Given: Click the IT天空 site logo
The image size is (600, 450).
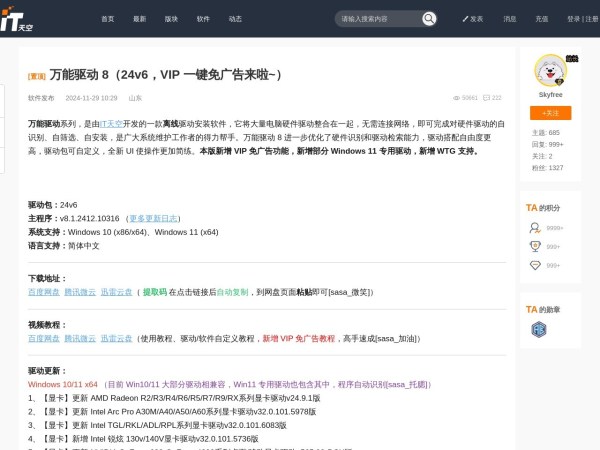Looking at the screenshot, I should tap(17, 18).
